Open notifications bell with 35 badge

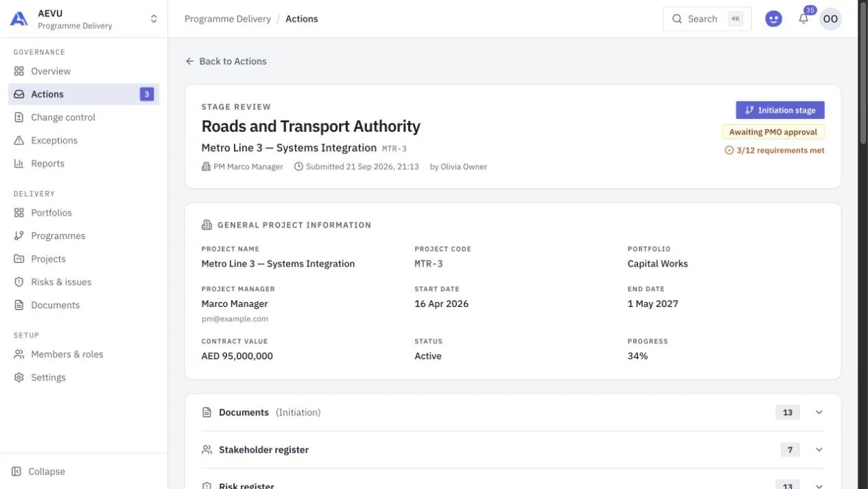pos(804,19)
